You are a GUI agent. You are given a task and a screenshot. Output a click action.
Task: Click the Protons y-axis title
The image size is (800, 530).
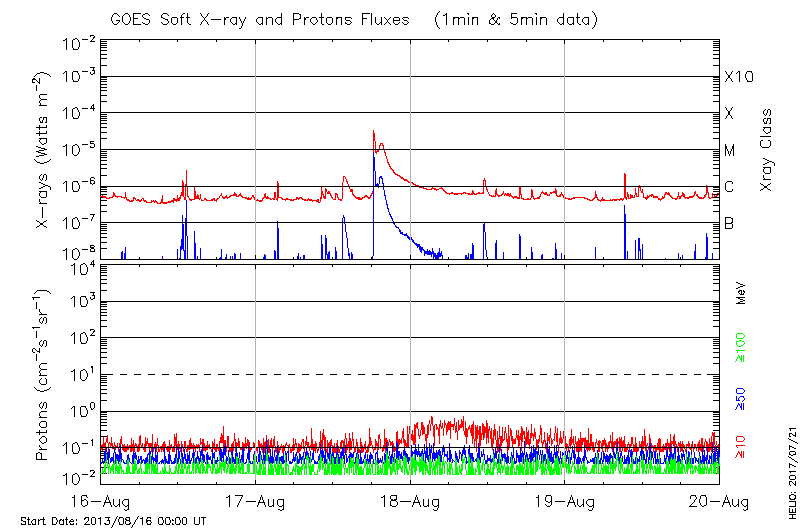click(44, 375)
